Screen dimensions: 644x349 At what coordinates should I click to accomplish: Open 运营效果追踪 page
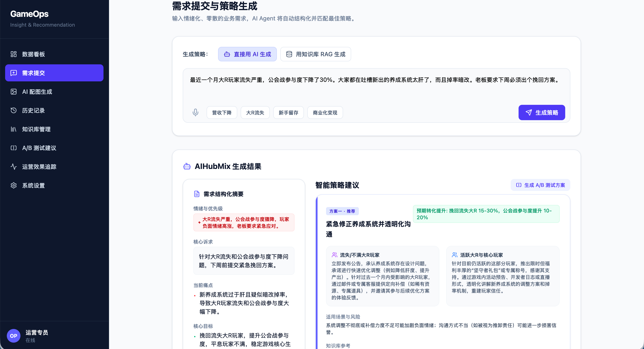[x=54, y=167]
